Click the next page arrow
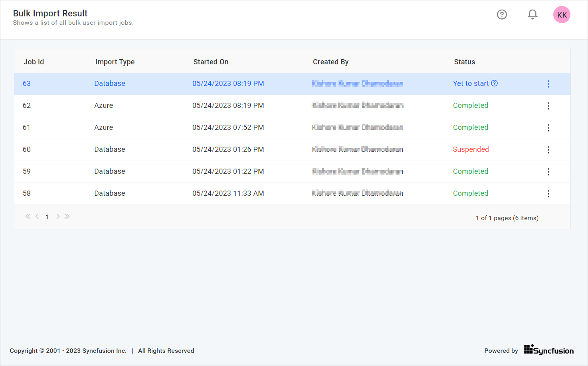Viewport: 588px width, 366px height. (x=58, y=216)
